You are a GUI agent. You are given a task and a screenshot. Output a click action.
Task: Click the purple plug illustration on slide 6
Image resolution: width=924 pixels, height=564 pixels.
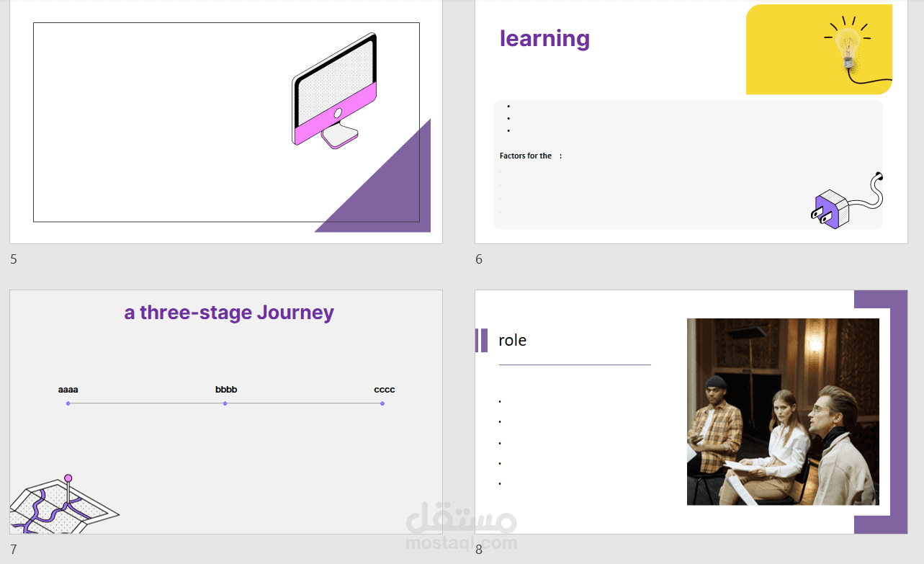[x=845, y=200]
